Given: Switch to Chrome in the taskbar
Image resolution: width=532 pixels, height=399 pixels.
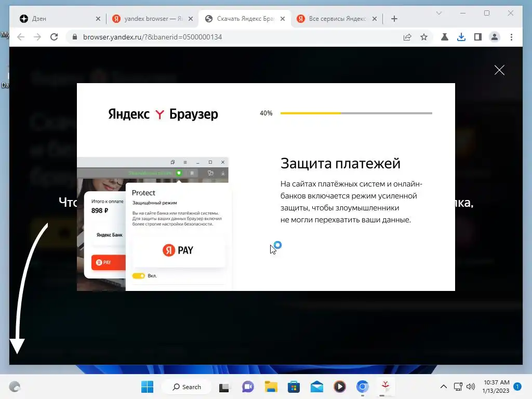Looking at the screenshot, I should point(362,387).
